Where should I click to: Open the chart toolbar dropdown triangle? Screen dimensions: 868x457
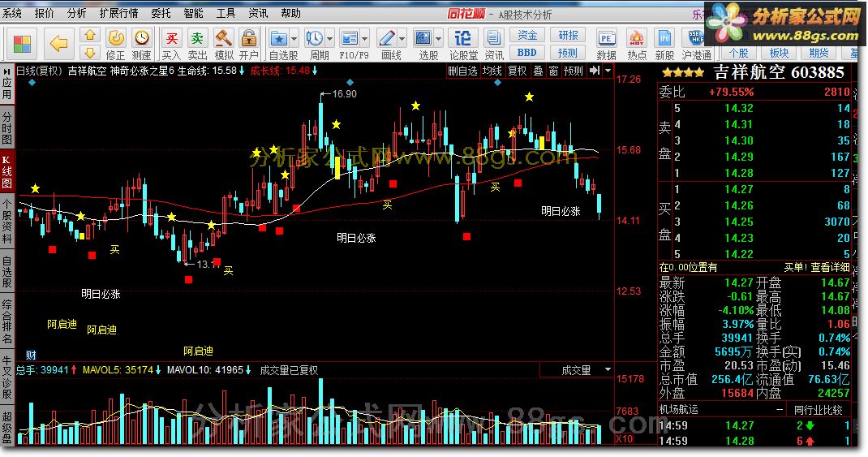click(608, 71)
